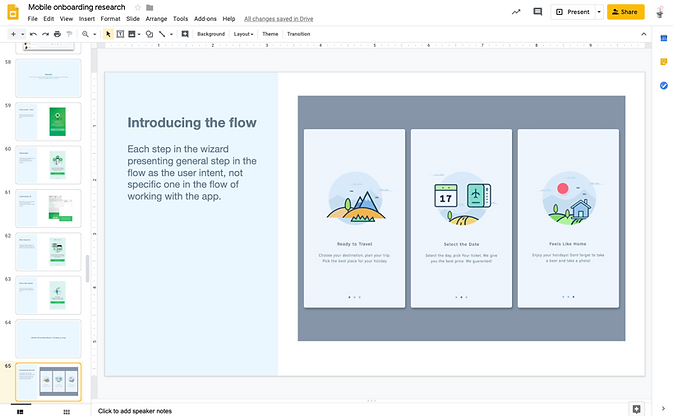Open the activity dashboard trend icon

tap(516, 12)
